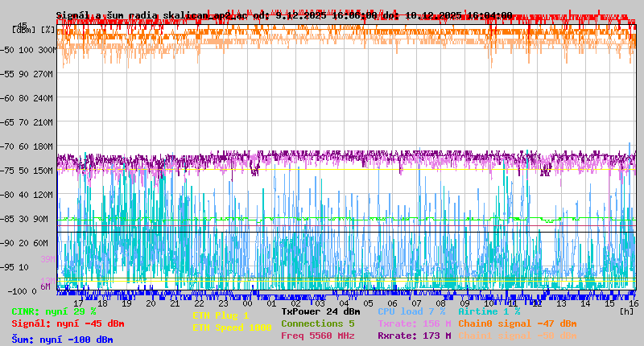The width and height of the screenshot is (644, 346).
Task: Click the '-85 30 90M' axis row label
Action: [x=24, y=219]
